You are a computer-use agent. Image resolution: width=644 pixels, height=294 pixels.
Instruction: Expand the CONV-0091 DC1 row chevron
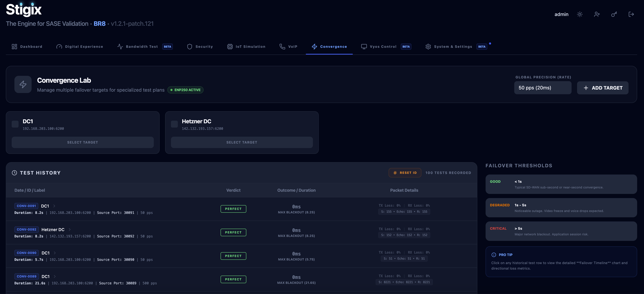pos(54,206)
